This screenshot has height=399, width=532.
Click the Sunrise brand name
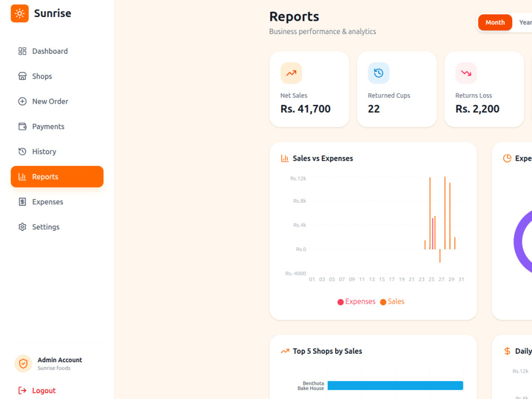click(53, 14)
